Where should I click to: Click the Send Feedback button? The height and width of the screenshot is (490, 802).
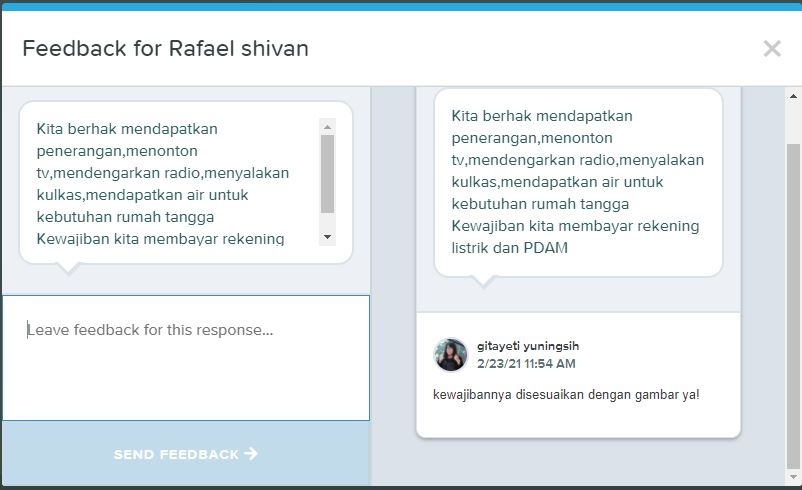point(186,453)
